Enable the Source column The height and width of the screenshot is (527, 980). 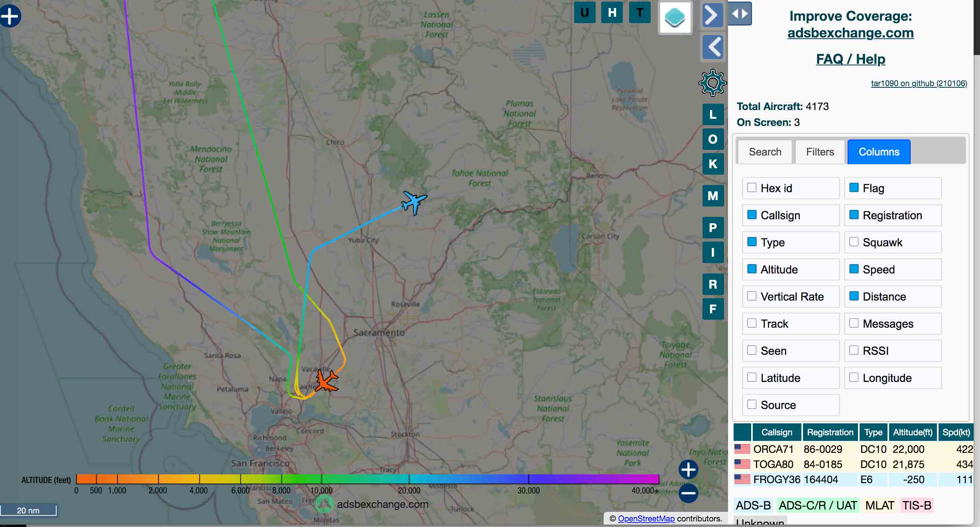pos(752,404)
